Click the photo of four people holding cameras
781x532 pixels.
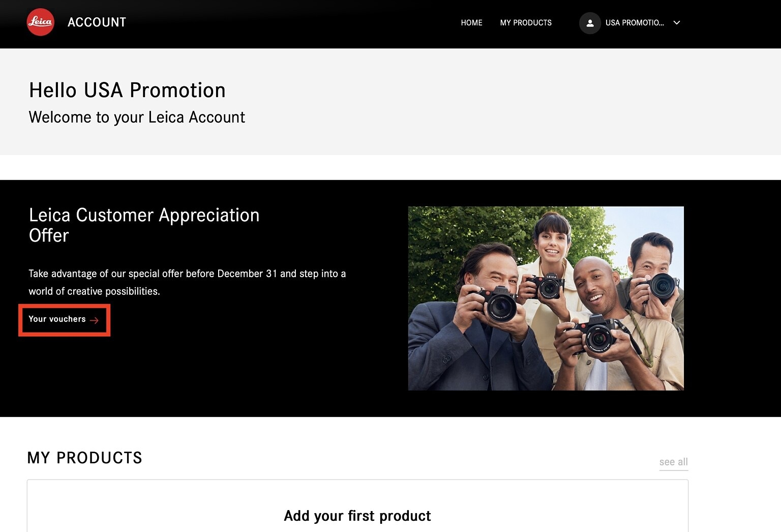546,299
